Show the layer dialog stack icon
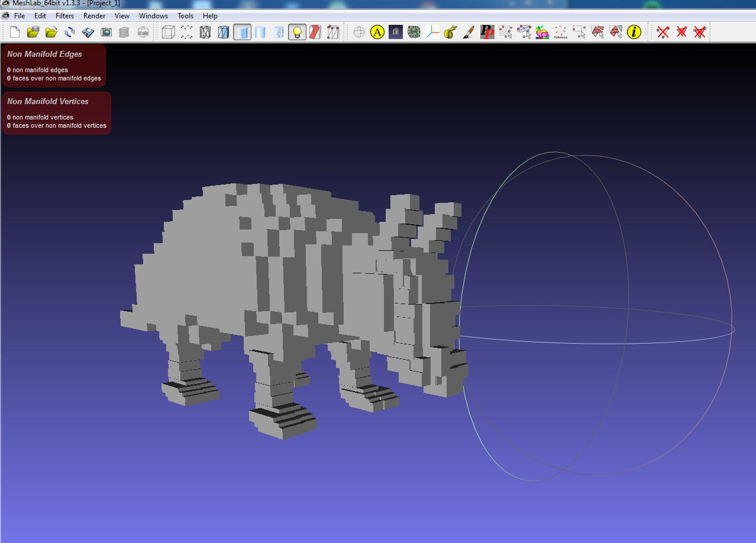This screenshot has height=543, width=756. (x=124, y=32)
